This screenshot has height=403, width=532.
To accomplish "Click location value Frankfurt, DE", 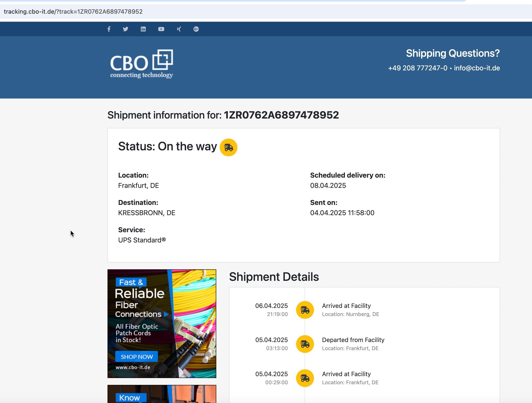I will click(x=138, y=185).
